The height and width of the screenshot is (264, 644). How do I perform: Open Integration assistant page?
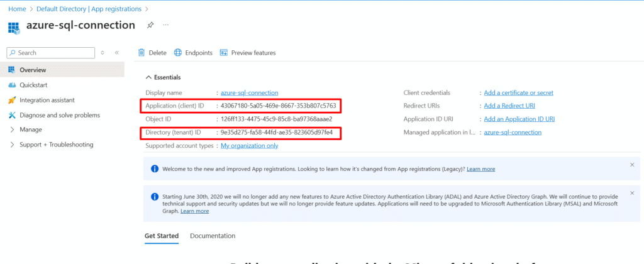pyautogui.click(x=47, y=100)
